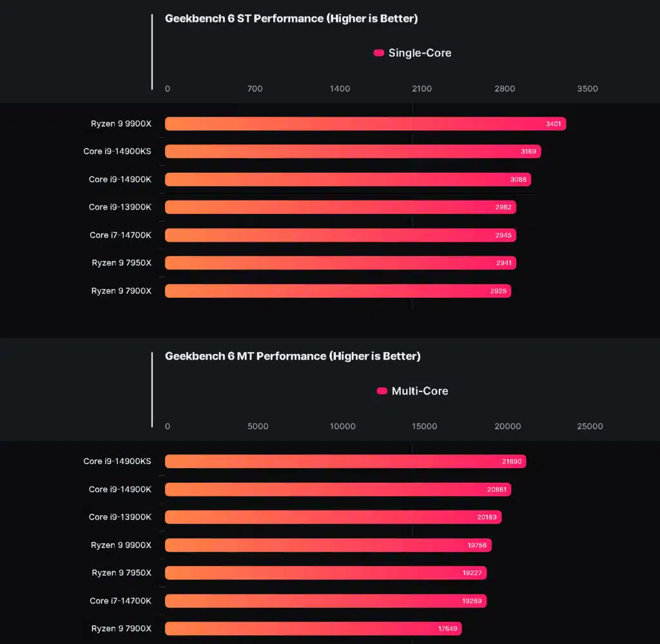
Task: Click the Ryzen 9 9900X bar showing 19756
Action: click(328, 545)
